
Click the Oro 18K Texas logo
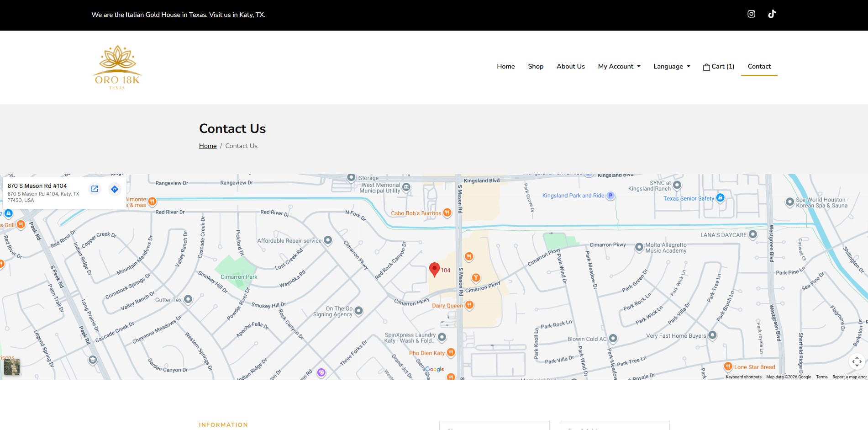(x=117, y=67)
